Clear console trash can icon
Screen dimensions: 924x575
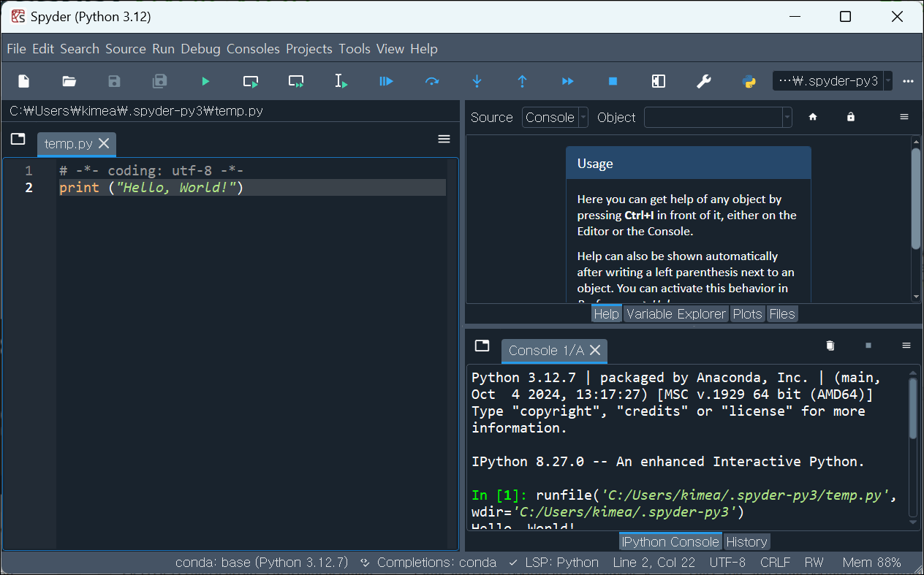(830, 346)
